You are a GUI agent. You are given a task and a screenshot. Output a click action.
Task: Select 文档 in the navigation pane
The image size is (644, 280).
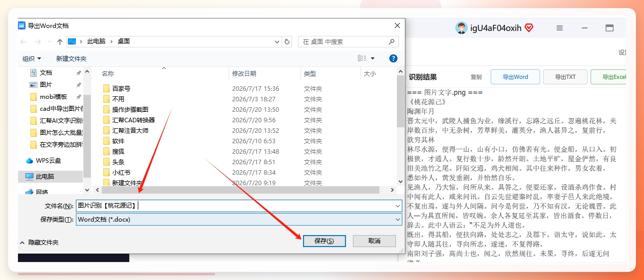click(x=46, y=72)
